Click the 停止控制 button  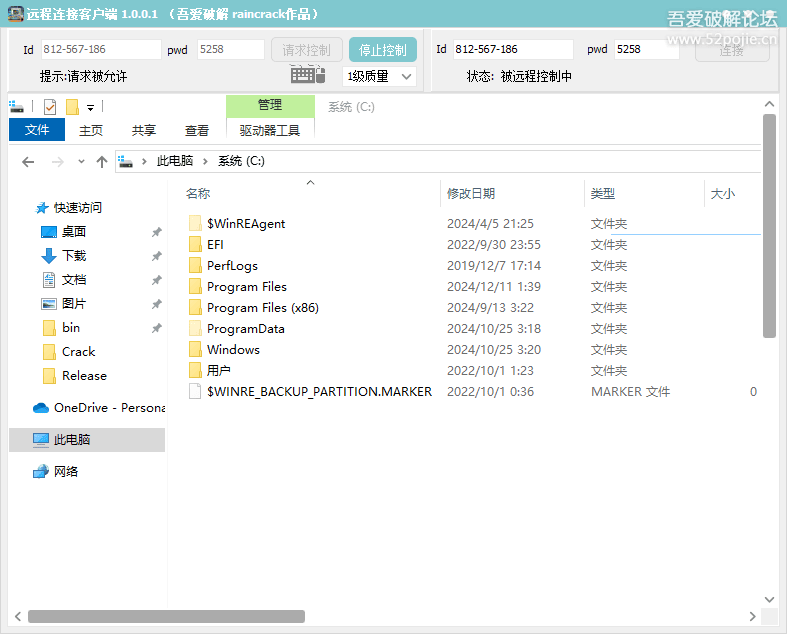[382, 50]
